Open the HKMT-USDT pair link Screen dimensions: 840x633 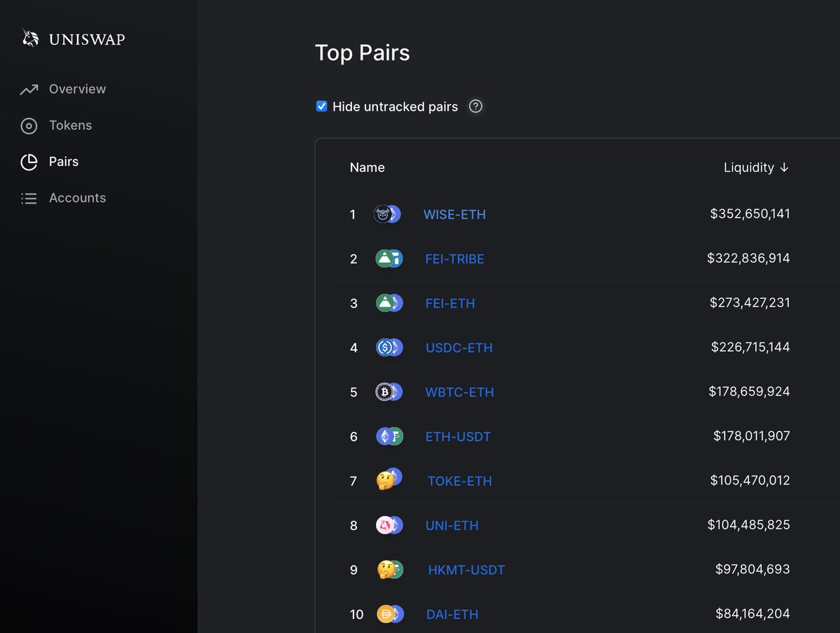tap(466, 570)
